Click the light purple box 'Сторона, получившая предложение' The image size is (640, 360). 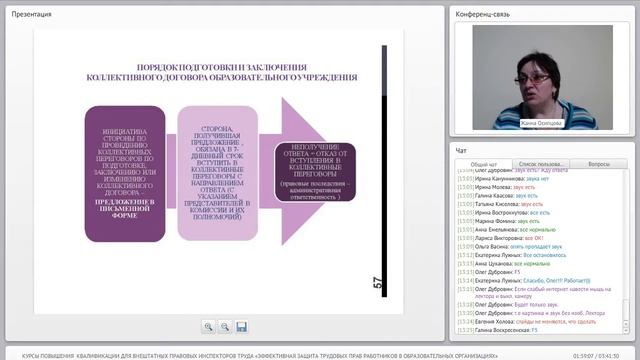pos(218,173)
